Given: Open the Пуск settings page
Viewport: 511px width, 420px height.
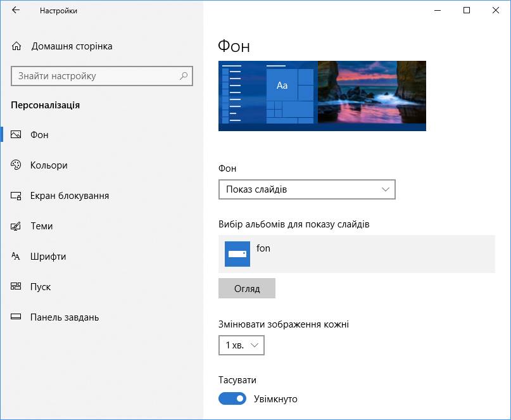Looking at the screenshot, I should [41, 287].
